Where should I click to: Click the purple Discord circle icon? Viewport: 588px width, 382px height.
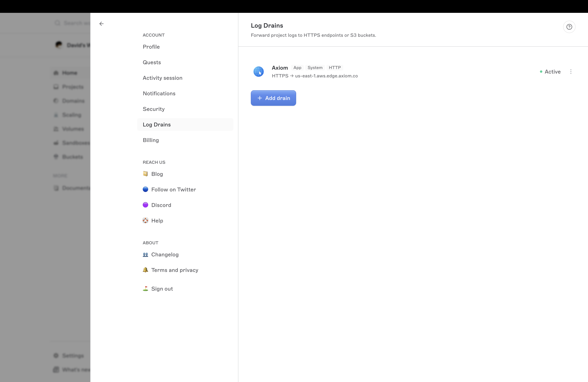click(145, 205)
